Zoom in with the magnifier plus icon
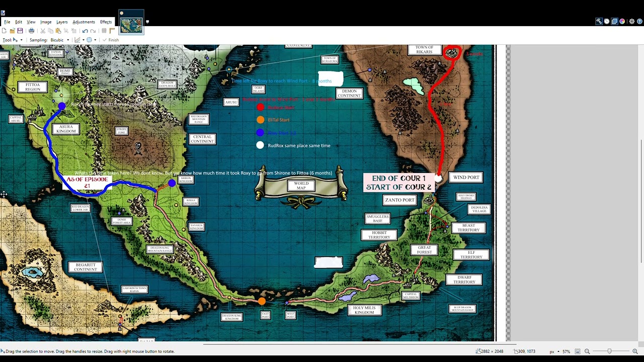 [635, 351]
